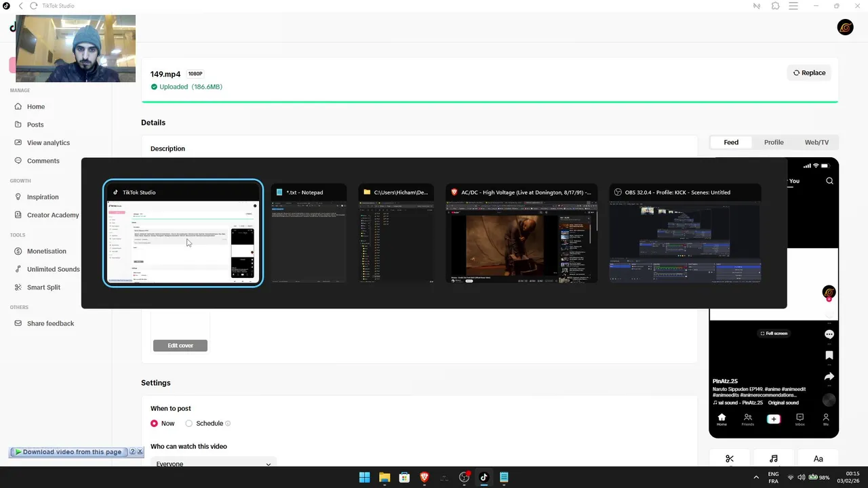Viewport: 868px width, 488px height.
Task: Click the info icon beside Schedule
Action: [x=228, y=424]
